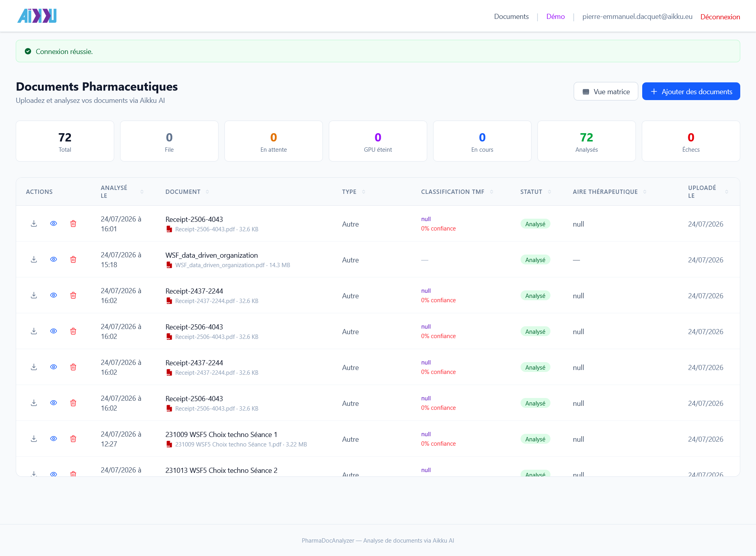Screen dimensions: 756x556
Task: Download the 231009 WSF5 Choix techno document
Action: [x=34, y=439]
